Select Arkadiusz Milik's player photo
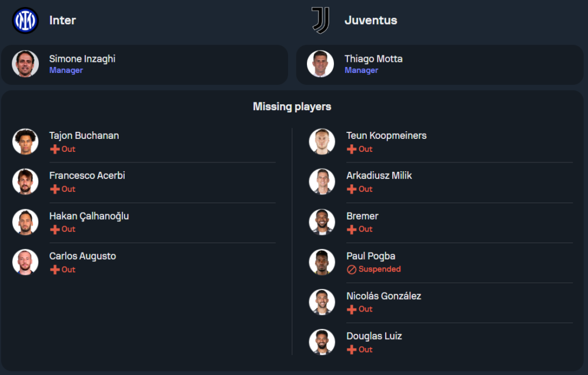Viewport: 588px width, 375px height. pyautogui.click(x=322, y=182)
